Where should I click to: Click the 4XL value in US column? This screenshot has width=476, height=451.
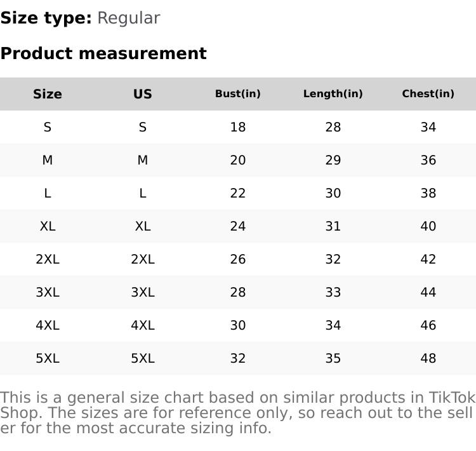tap(143, 325)
